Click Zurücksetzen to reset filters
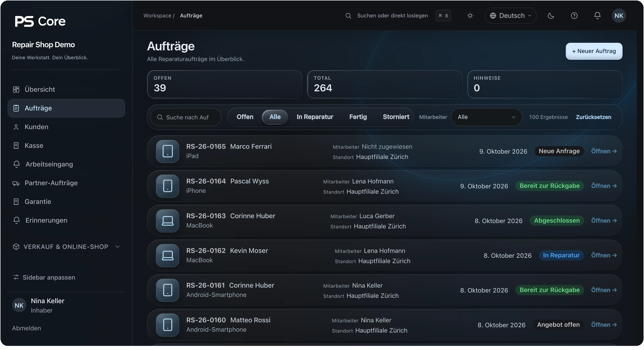Screen dimensions: 644x350 [593, 117]
